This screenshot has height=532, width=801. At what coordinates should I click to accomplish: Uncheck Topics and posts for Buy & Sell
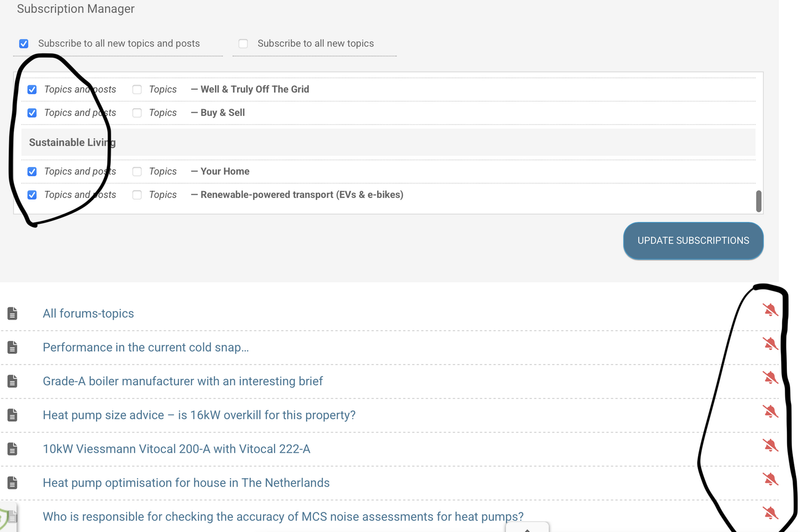coord(32,113)
